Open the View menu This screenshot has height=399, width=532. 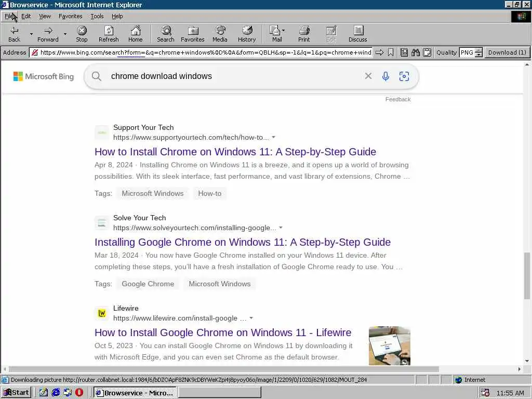(x=45, y=16)
